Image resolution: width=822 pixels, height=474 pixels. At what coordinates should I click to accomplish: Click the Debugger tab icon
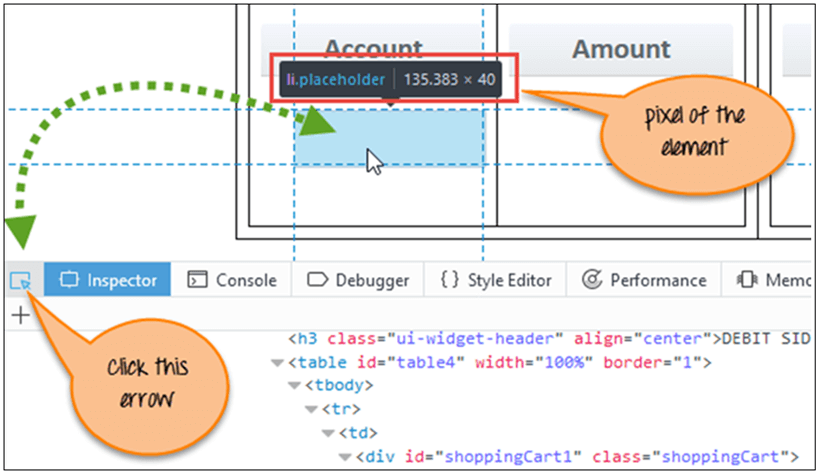318,280
